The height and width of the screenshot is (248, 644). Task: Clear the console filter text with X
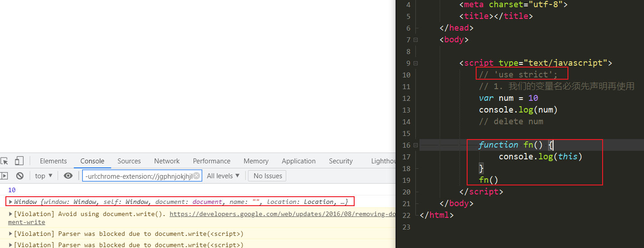click(196, 176)
